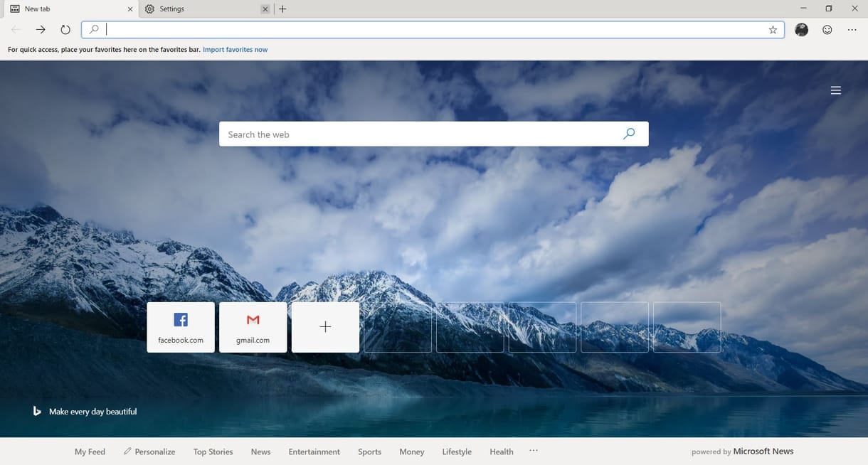This screenshot has width=868, height=465.
Task: Select the New tab tab
Action: click(71, 9)
